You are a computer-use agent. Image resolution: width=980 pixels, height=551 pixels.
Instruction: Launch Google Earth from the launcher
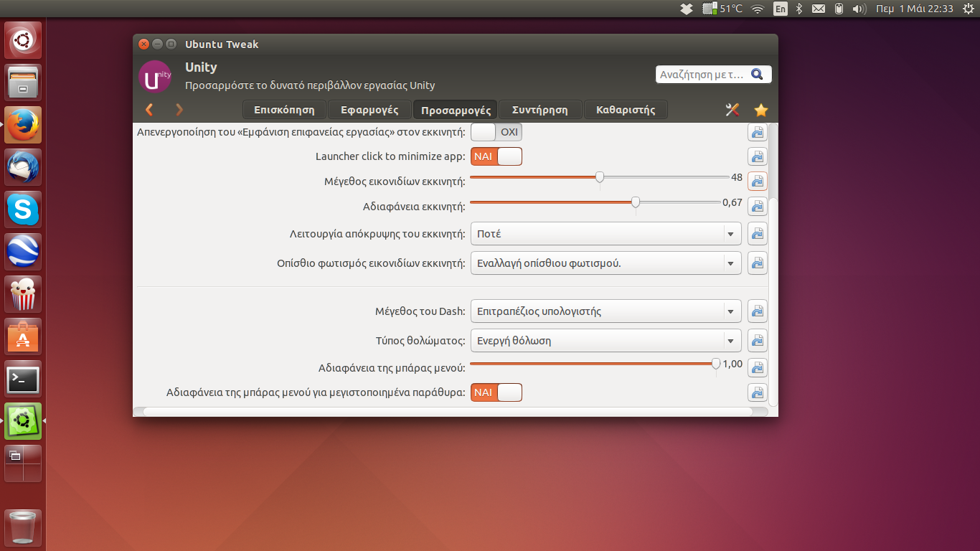click(x=24, y=252)
